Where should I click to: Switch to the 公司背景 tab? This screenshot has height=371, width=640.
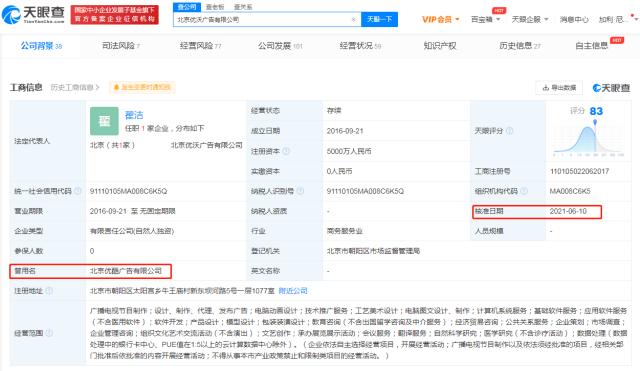41,46
